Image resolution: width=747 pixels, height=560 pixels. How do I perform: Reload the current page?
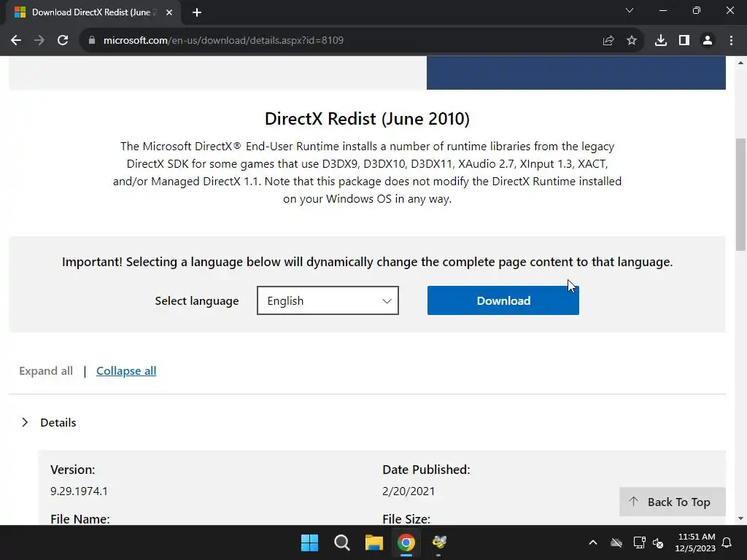63,41
